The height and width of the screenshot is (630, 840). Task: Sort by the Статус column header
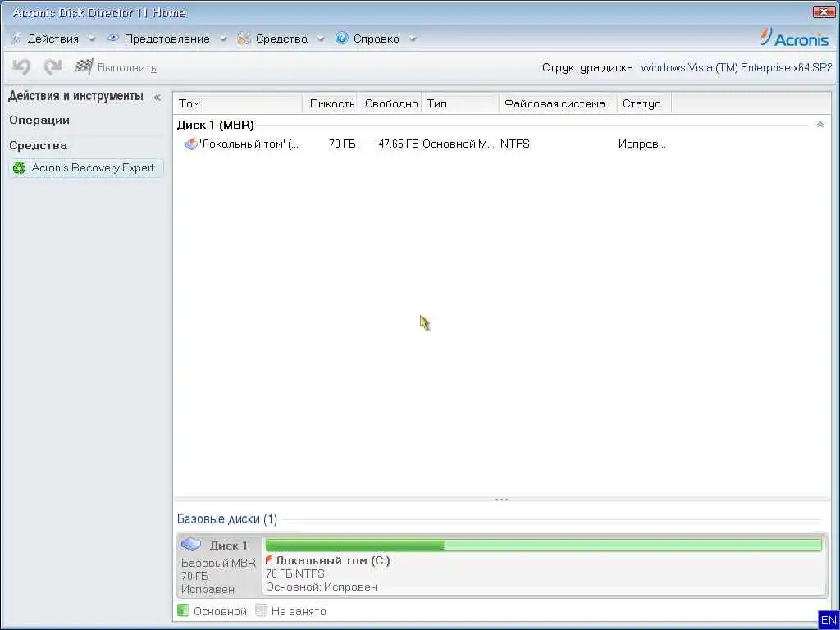point(645,103)
